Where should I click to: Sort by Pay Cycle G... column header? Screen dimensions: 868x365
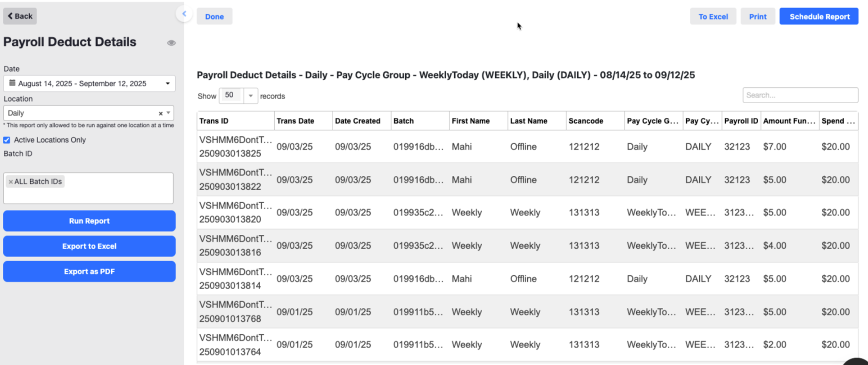point(654,121)
